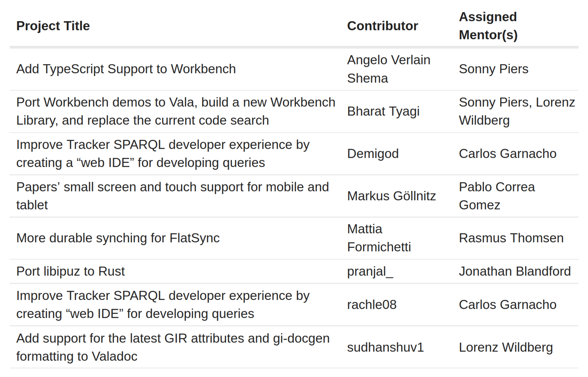
Task: Select the Port Workbench demos to Vala project
Action: click(175, 111)
